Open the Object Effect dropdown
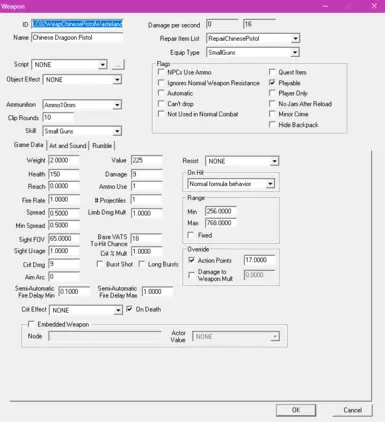The width and height of the screenshot is (385, 422). coord(117,80)
